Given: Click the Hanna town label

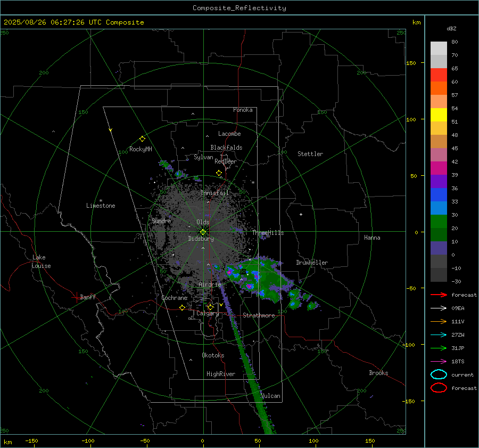Looking at the screenshot, I should [372, 238].
